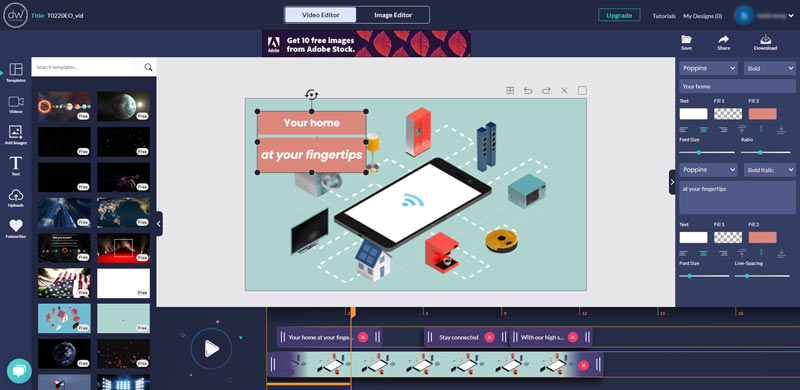Pick Fill 2 color for 'Your home'

coord(763,114)
